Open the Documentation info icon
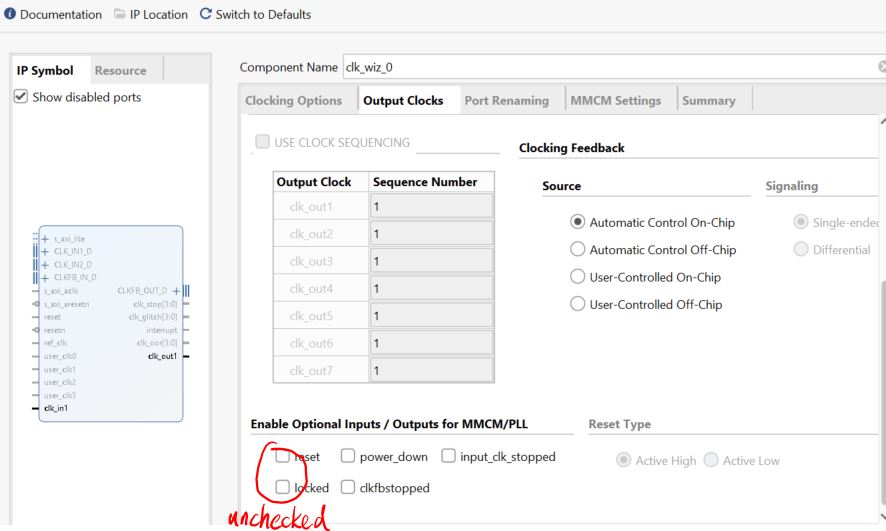Screen dimensions: 886x531 coord(10,15)
